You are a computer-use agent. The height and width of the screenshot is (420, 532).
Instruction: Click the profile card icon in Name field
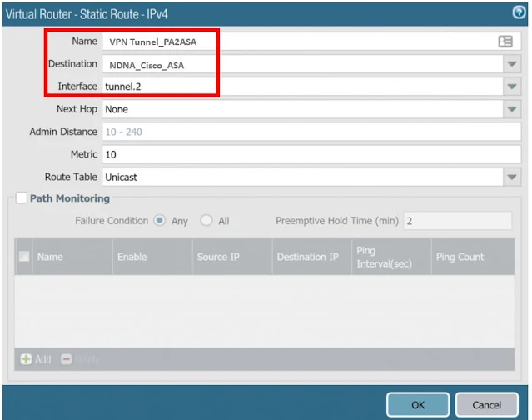click(505, 42)
